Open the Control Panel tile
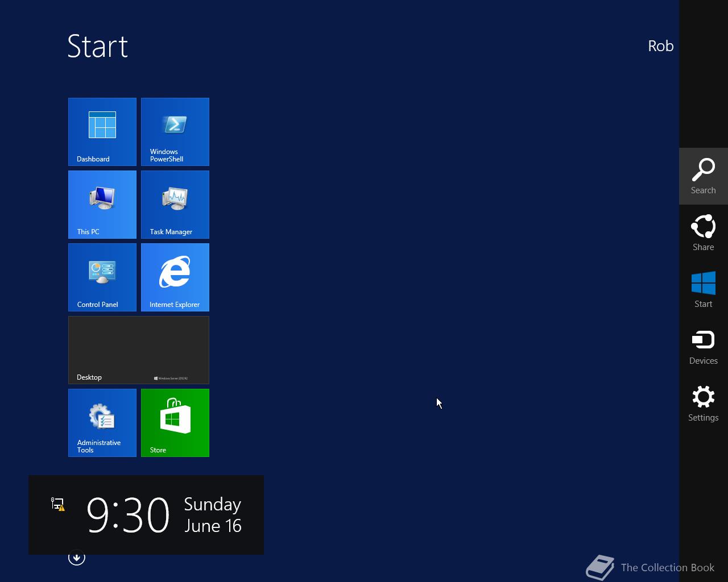 (102, 277)
